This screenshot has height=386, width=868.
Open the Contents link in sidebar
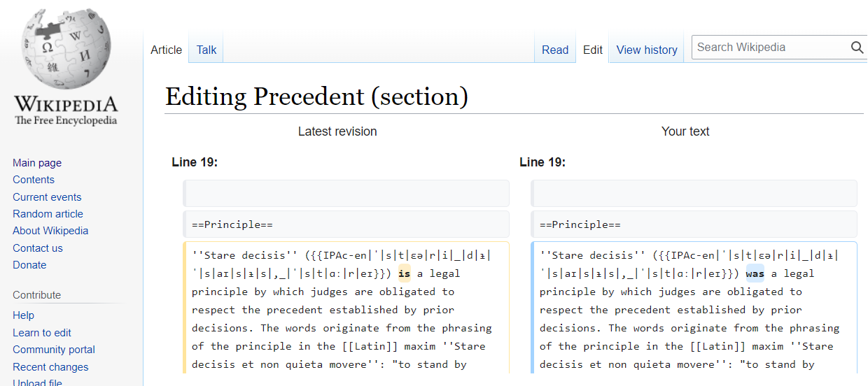tap(34, 180)
